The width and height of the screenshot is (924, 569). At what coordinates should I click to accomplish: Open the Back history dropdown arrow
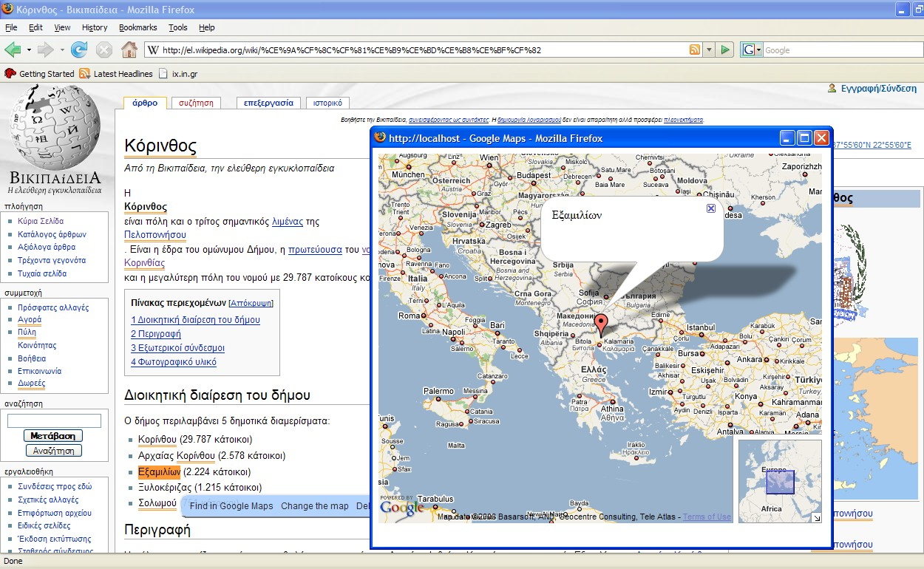(29, 50)
